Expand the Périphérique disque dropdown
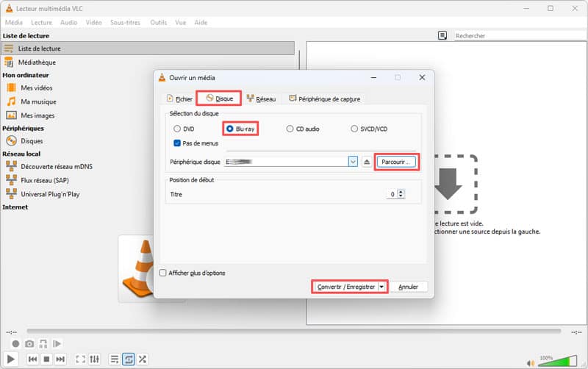Image resolution: width=588 pixels, height=369 pixels. pos(353,162)
